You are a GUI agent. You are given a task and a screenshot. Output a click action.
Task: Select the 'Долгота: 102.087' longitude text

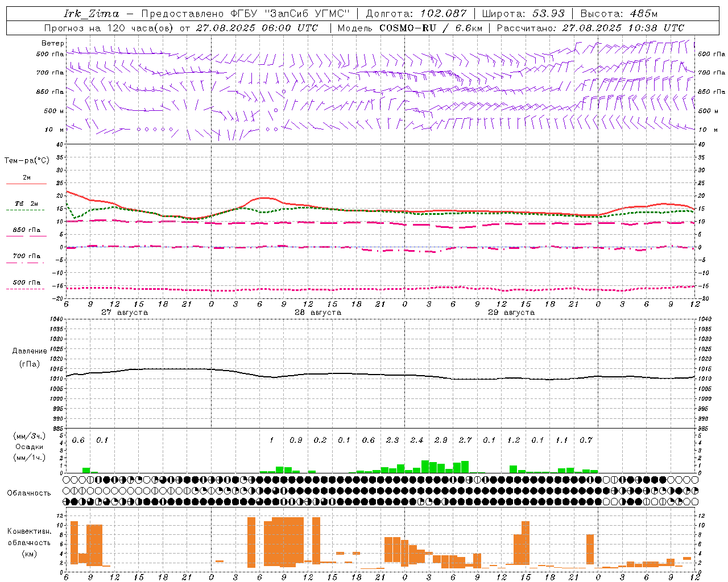tap(416, 14)
